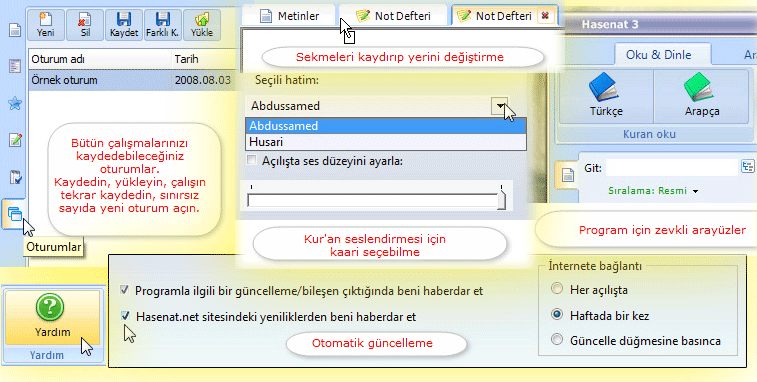The height and width of the screenshot is (382, 757).
Task: Select the Haftada bir kez radio button
Action: (x=557, y=314)
